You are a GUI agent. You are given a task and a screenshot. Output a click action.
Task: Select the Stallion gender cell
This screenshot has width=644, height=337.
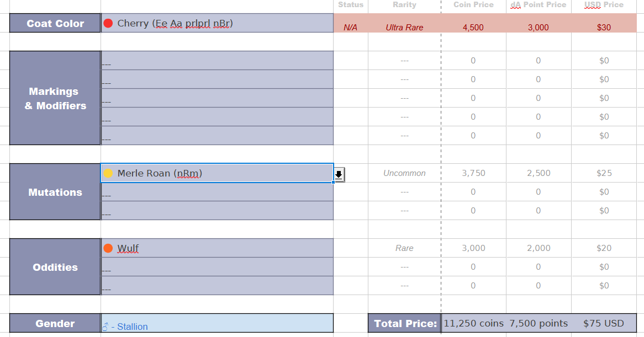point(217,324)
